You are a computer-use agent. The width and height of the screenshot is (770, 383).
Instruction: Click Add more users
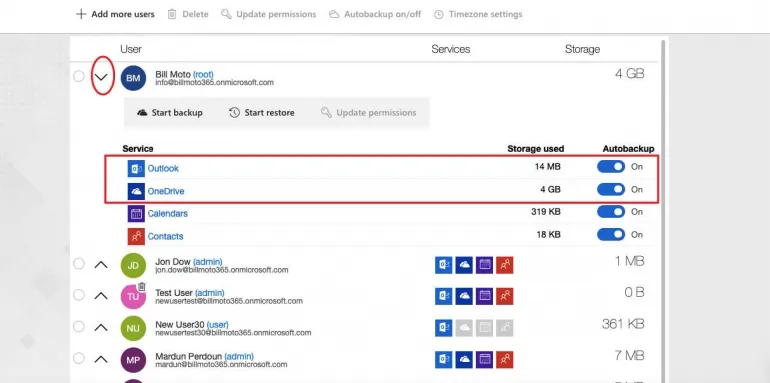pyautogui.click(x=115, y=14)
